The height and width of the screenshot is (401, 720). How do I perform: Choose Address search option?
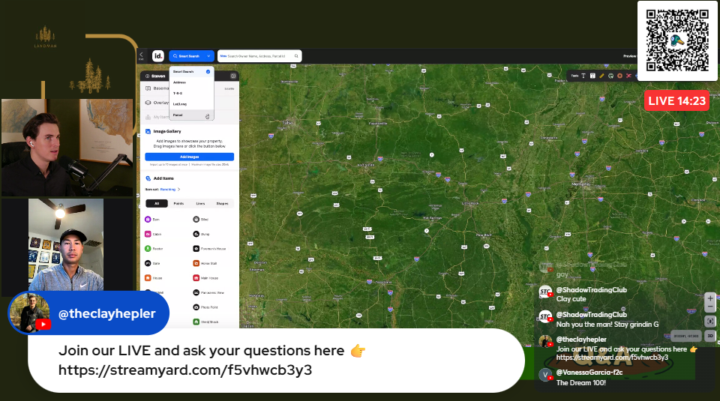[191, 82]
